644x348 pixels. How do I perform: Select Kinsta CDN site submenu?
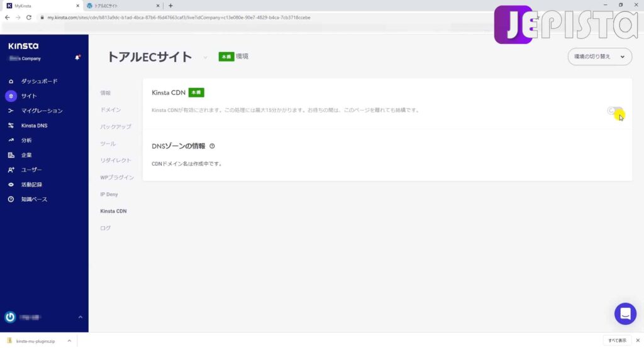[113, 211]
